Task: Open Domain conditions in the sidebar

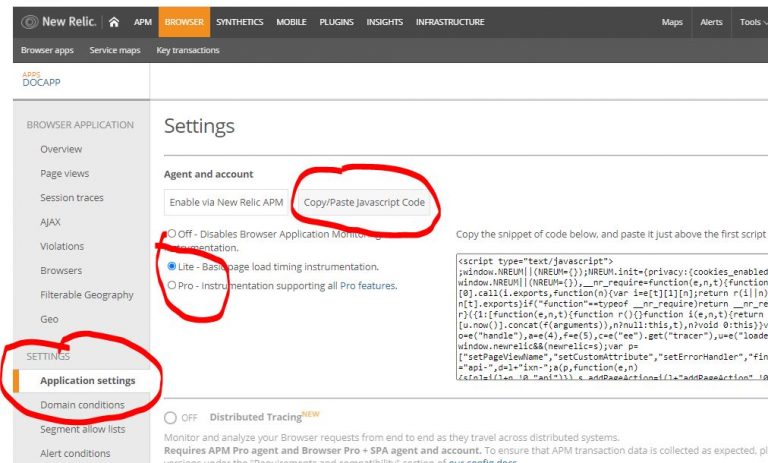Action: point(82,405)
